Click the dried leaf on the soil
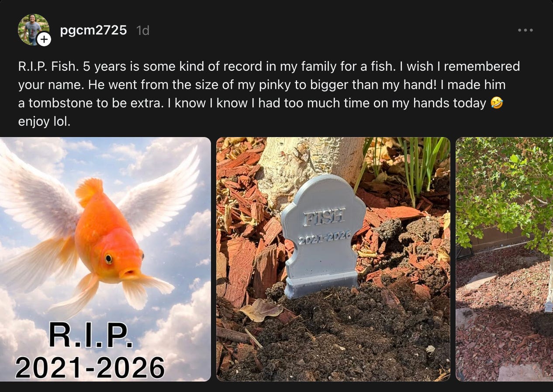The height and width of the screenshot is (392, 553). [x=261, y=309]
